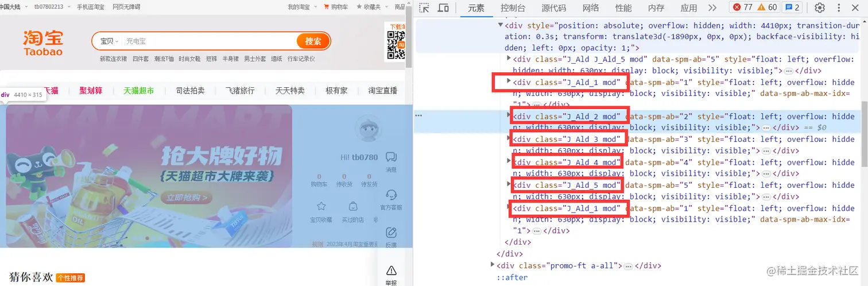Viewport: 868px width, 286px height.
Task: Expand the promo-ft a-all div node
Action: (493, 265)
